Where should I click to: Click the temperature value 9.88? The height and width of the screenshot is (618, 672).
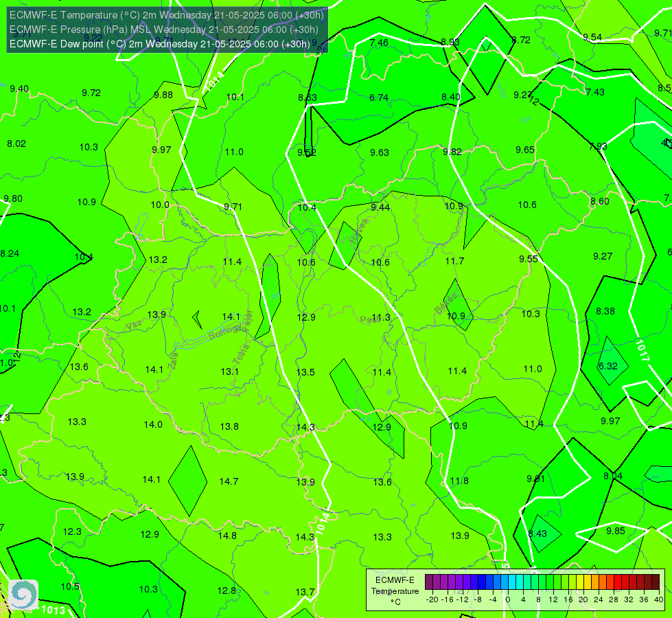tap(163, 95)
